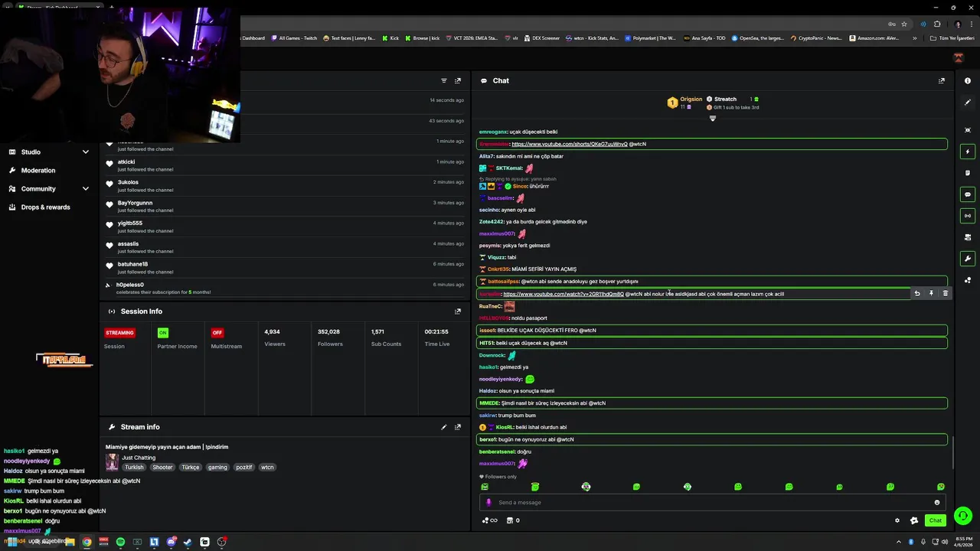
Task: Click the Turkish stream tag
Action: coord(134,467)
